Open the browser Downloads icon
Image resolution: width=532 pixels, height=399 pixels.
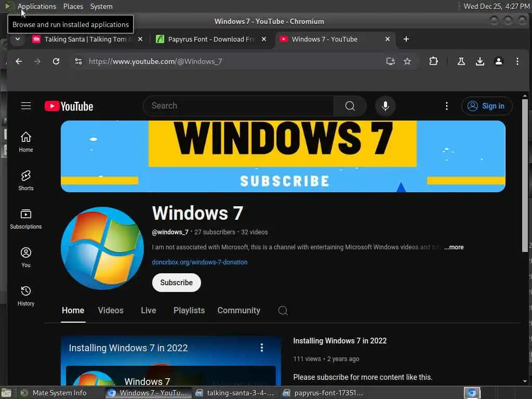tap(480, 61)
